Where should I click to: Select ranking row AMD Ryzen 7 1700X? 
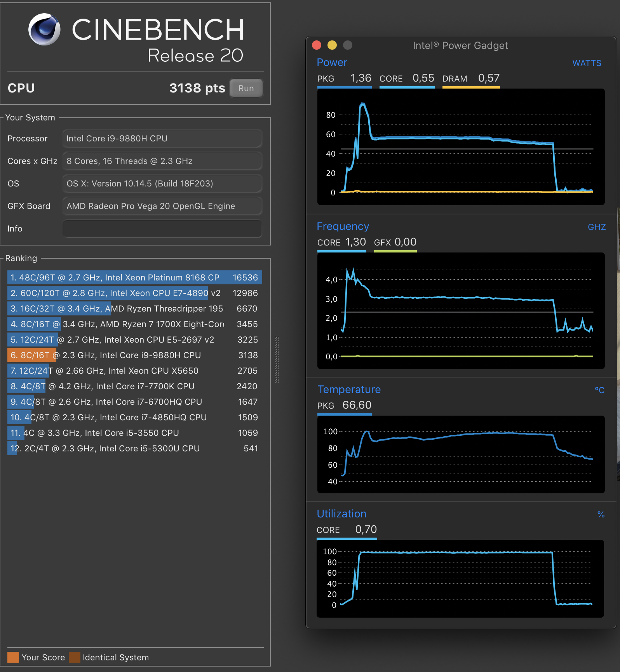pos(134,324)
